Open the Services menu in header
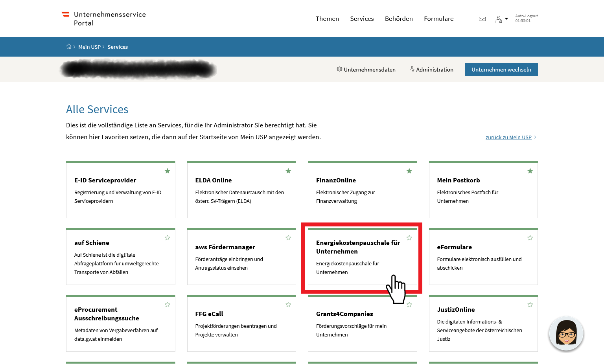This screenshot has width=604, height=364. pos(362,19)
